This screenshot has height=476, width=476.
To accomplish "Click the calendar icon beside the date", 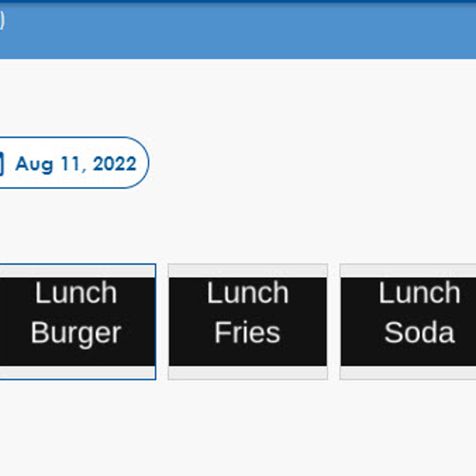I will pyautogui.click(x=1, y=164).
